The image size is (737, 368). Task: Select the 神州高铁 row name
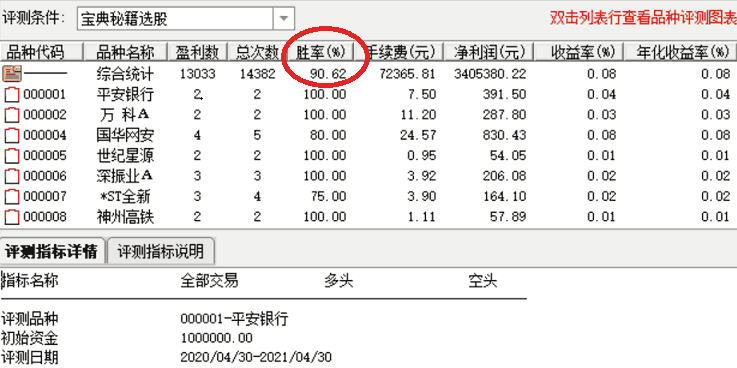(x=125, y=217)
